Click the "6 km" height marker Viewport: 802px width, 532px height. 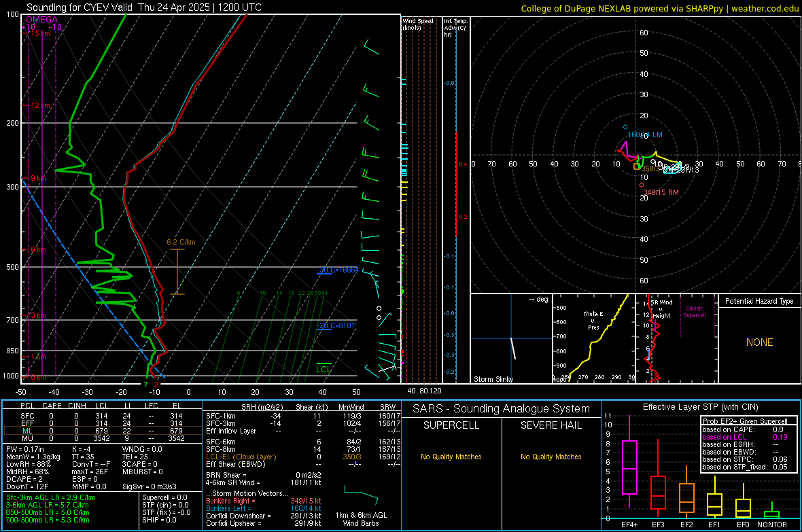click(38, 249)
